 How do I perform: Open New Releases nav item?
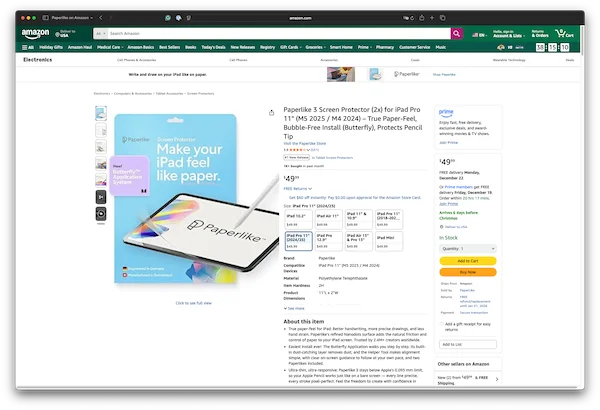pos(243,47)
